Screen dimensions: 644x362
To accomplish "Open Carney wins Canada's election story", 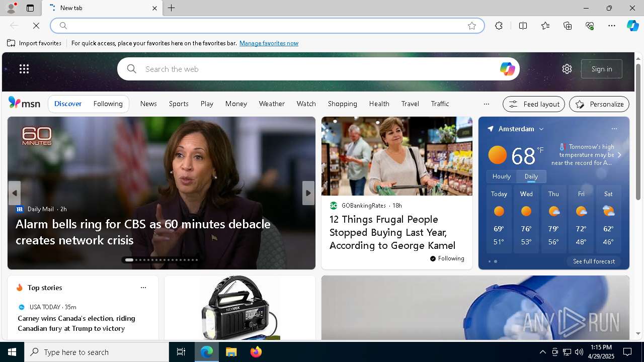I will point(76,323).
